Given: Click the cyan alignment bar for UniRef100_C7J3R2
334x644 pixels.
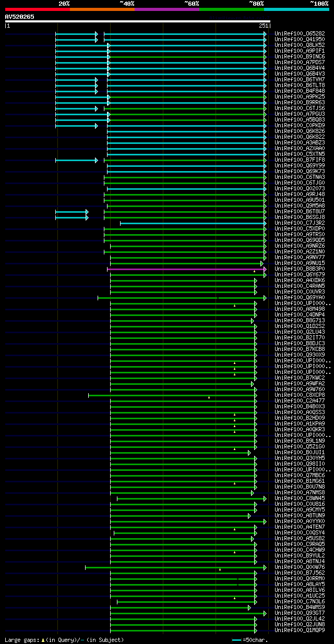Looking at the screenshot, I should pos(193,223).
